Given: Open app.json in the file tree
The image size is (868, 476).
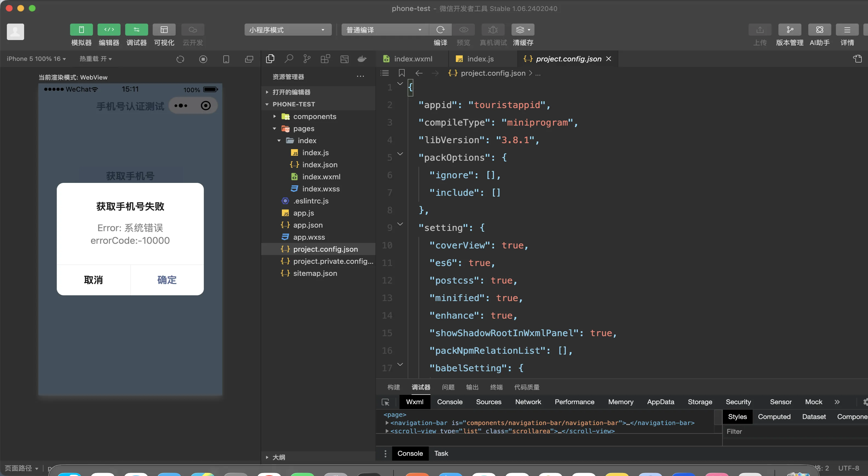Looking at the screenshot, I should coord(308,225).
